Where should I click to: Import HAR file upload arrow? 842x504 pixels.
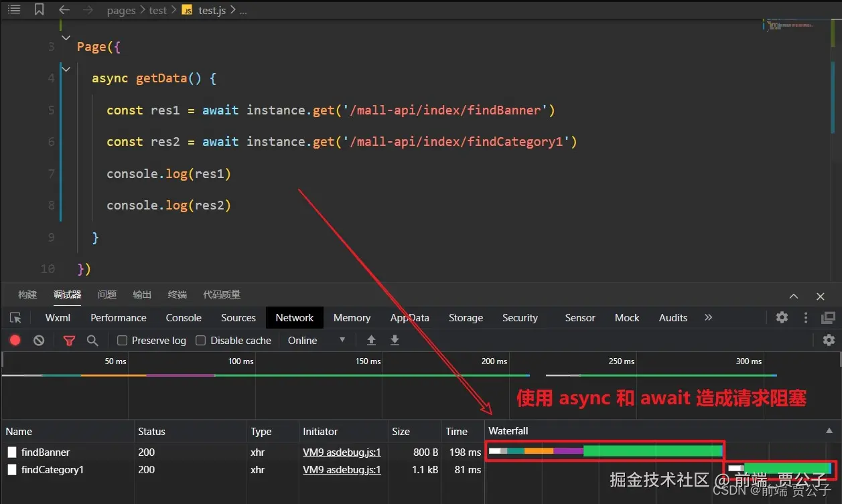[371, 340]
